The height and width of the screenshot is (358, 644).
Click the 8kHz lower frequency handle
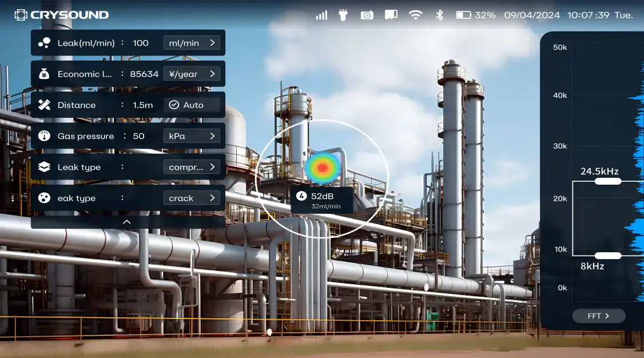tap(607, 256)
